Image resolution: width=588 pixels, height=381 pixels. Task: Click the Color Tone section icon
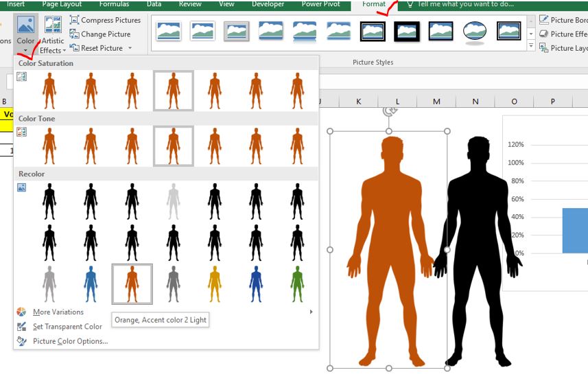pyautogui.click(x=22, y=132)
